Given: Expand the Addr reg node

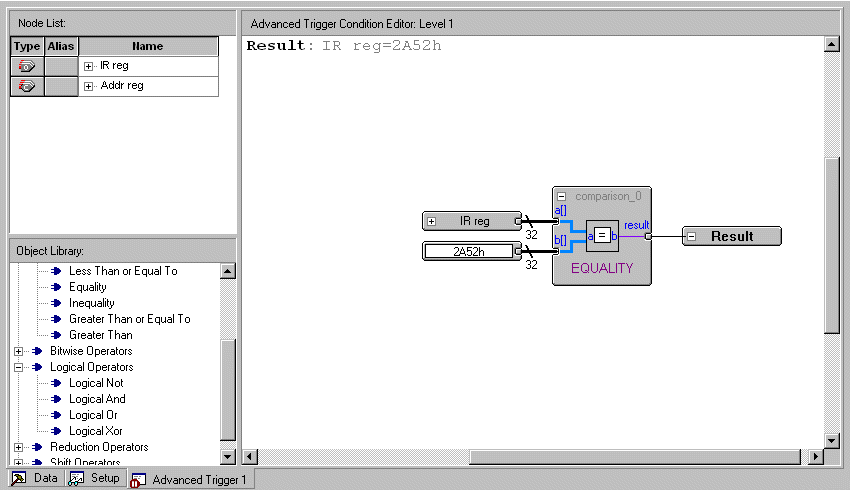Looking at the screenshot, I should point(89,86).
